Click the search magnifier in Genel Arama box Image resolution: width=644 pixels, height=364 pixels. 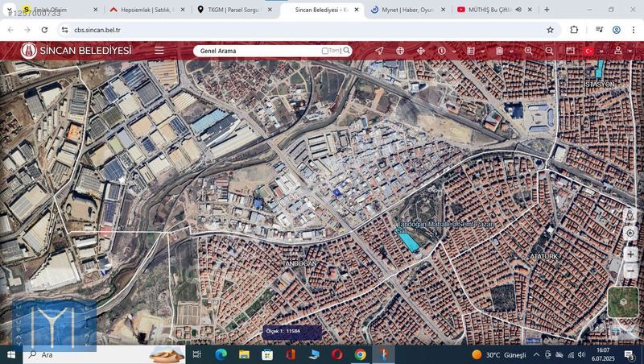click(x=347, y=51)
